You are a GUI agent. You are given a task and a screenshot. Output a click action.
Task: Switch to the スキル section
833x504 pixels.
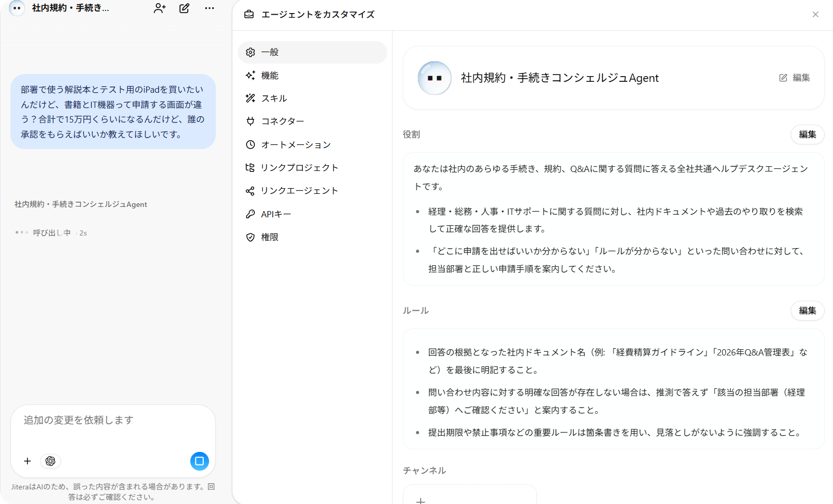(x=312, y=99)
